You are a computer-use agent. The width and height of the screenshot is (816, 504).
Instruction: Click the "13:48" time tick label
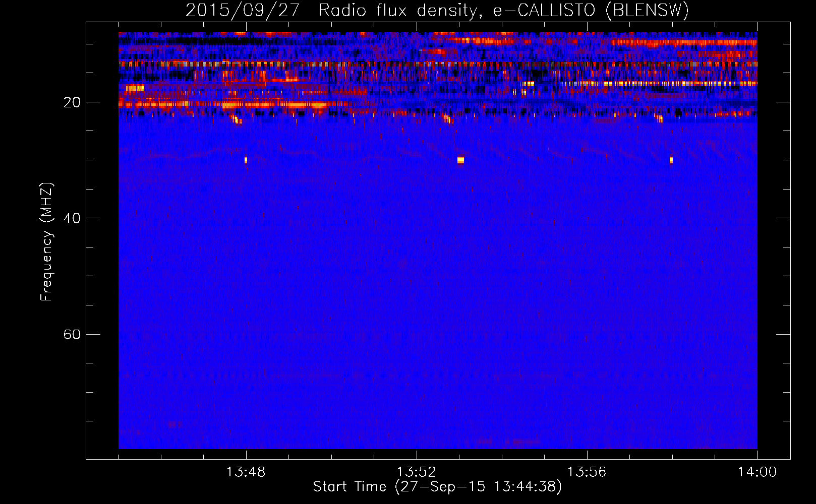click(246, 472)
